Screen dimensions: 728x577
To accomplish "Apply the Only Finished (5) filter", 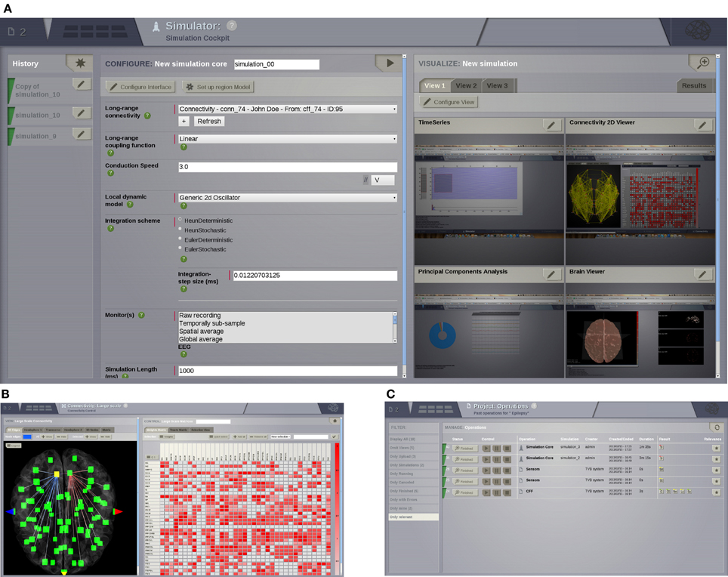I will coord(414,491).
